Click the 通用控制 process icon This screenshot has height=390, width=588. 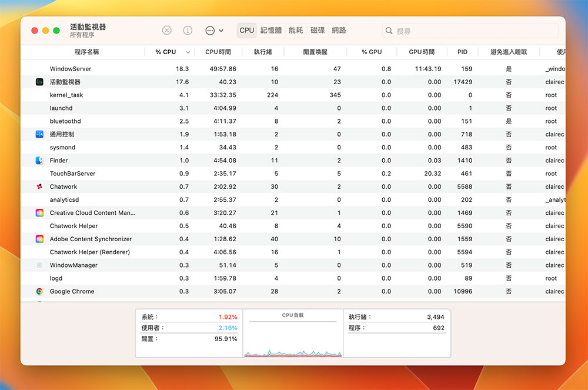point(39,134)
